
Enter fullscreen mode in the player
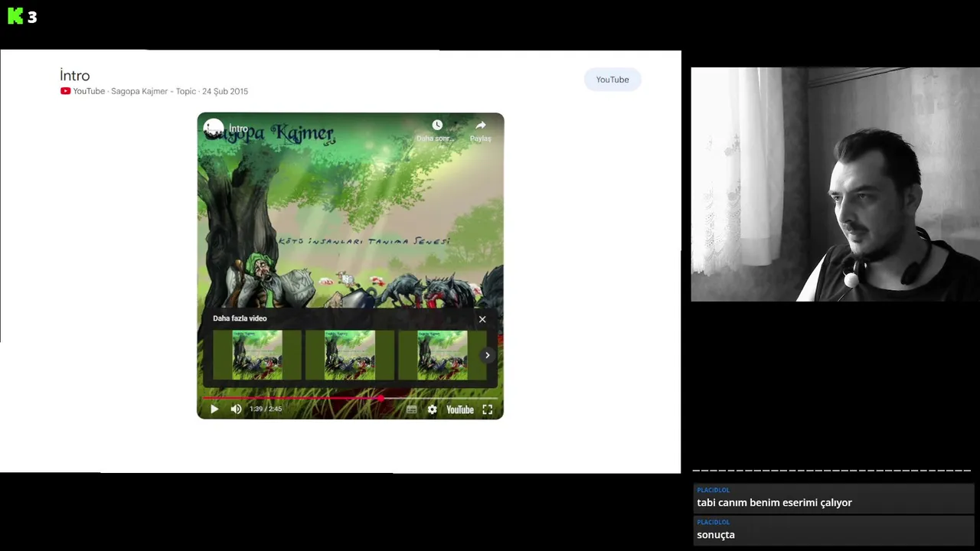tap(487, 409)
